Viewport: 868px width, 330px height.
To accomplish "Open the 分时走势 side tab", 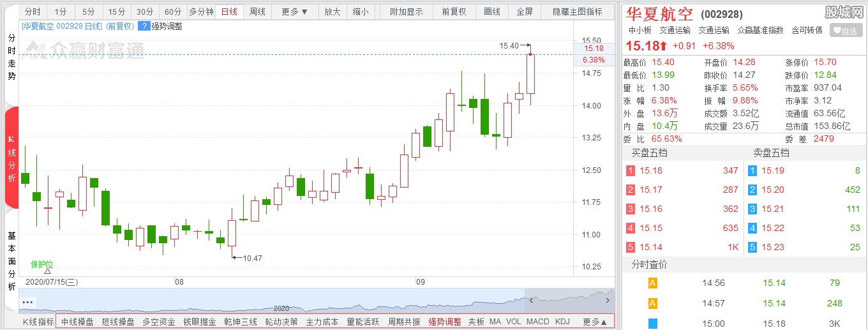I will (11, 57).
